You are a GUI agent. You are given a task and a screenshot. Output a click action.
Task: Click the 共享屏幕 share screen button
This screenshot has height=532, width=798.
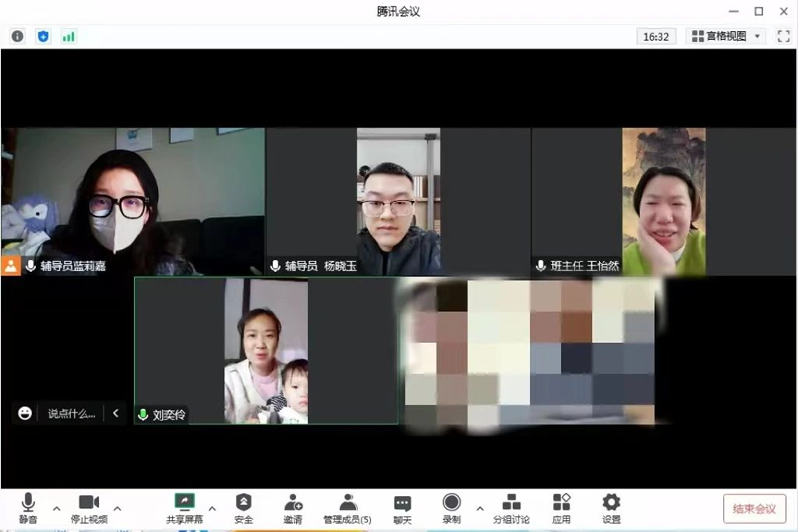(x=184, y=508)
